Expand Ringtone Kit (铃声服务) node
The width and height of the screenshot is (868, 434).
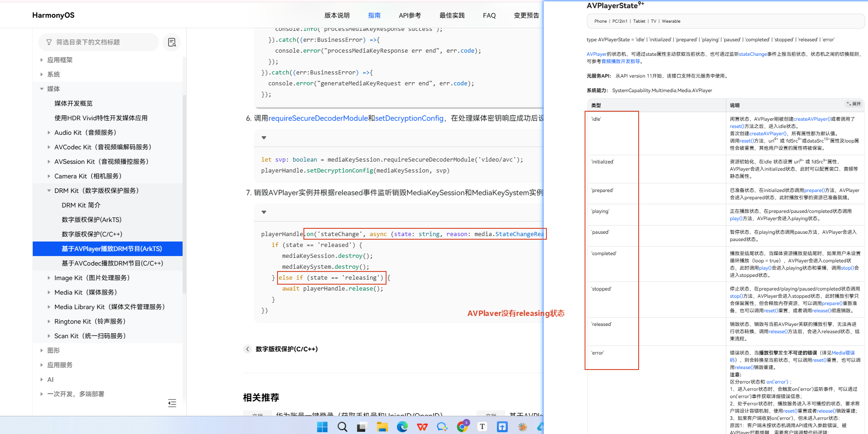(x=49, y=321)
